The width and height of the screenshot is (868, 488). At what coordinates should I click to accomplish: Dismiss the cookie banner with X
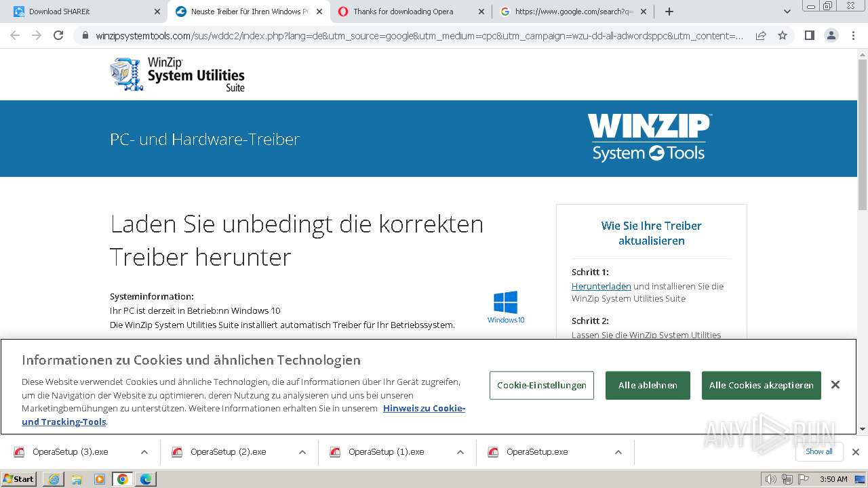pos(835,385)
